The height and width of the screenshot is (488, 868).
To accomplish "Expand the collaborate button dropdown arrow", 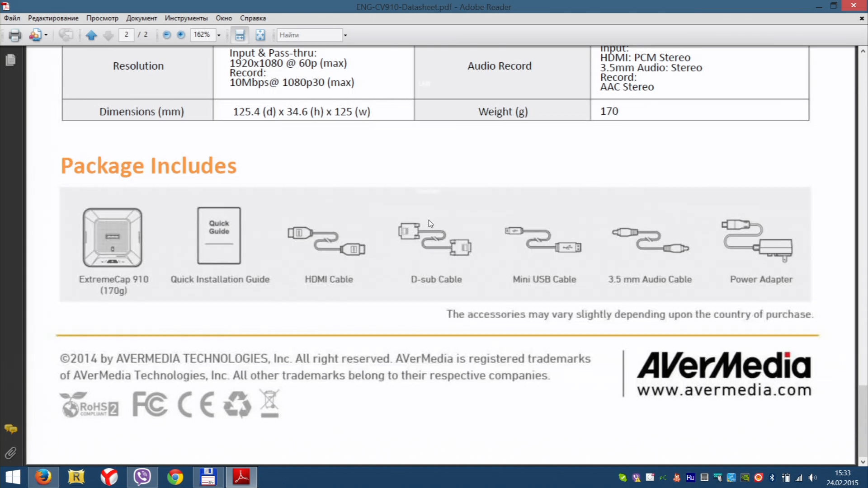I will pyautogui.click(x=46, y=35).
